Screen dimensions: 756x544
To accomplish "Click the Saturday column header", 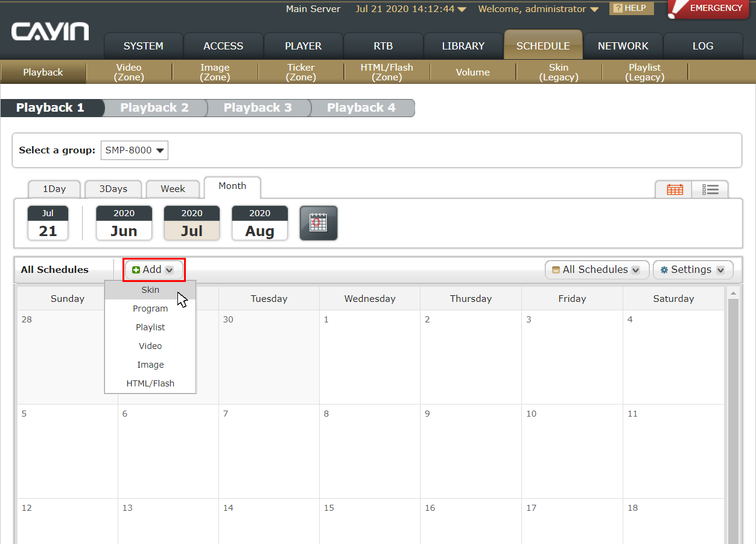I will (673, 298).
